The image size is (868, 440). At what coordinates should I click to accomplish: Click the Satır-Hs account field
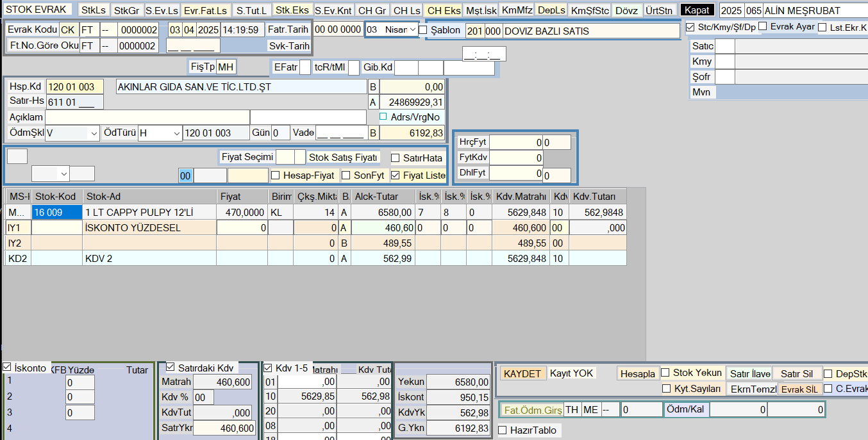tap(74, 102)
